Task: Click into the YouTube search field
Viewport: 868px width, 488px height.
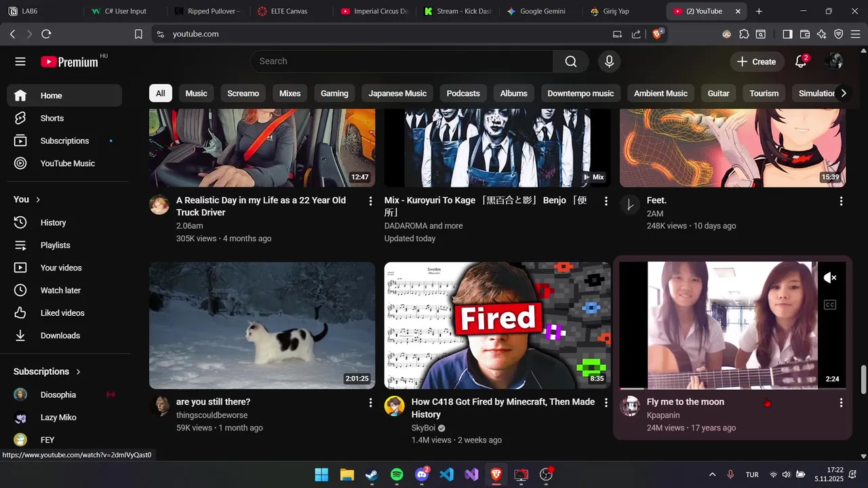Action: coord(401,62)
